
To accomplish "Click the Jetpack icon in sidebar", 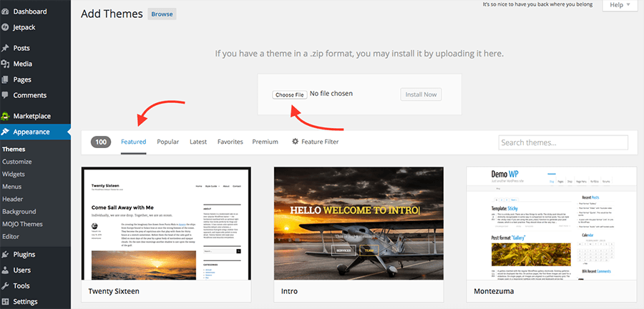I will click(x=5, y=27).
